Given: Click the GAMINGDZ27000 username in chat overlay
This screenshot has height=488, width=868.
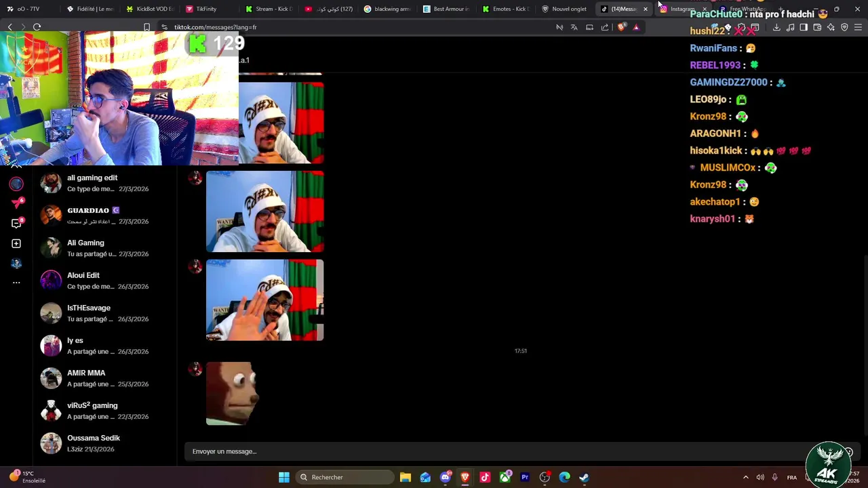Looking at the screenshot, I should click(x=728, y=82).
